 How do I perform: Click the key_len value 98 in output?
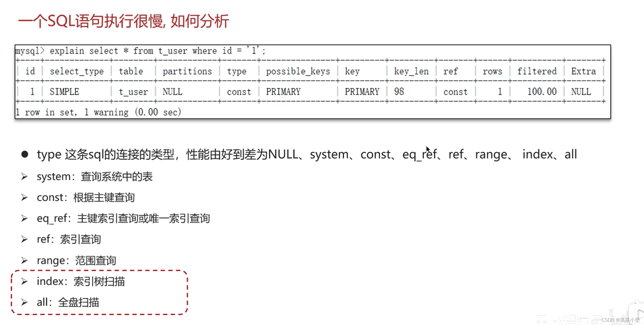pyautogui.click(x=400, y=91)
